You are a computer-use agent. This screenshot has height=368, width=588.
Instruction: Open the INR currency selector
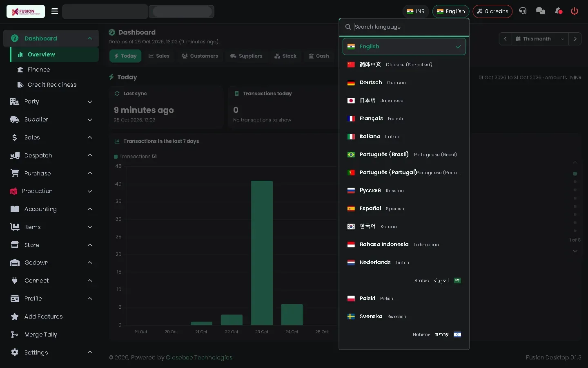tap(416, 11)
